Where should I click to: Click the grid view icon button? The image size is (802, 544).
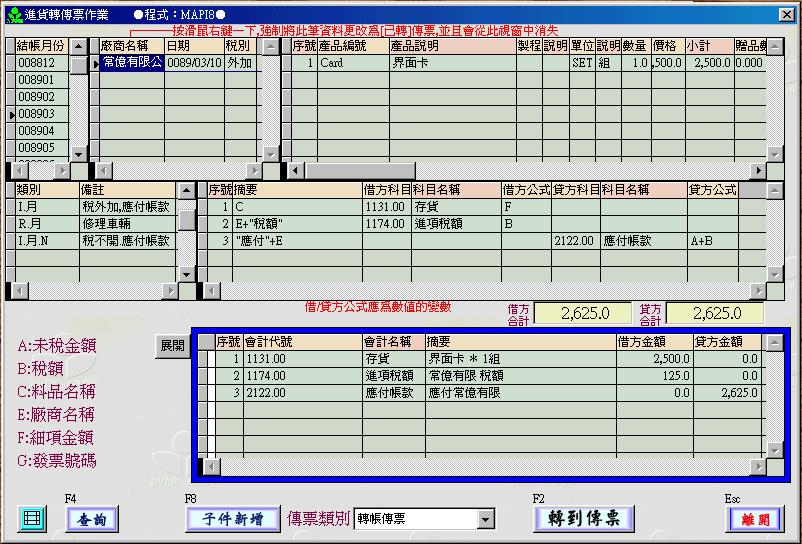click(32, 519)
